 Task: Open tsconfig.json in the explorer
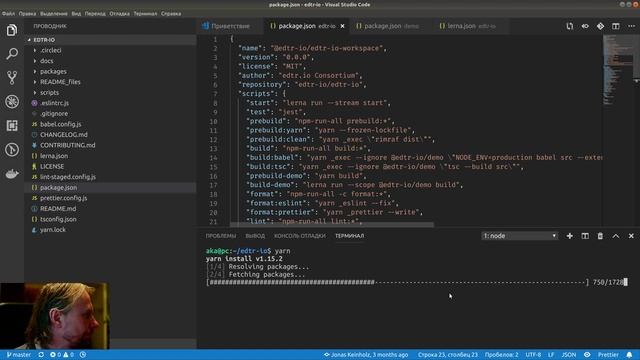click(111, 219)
